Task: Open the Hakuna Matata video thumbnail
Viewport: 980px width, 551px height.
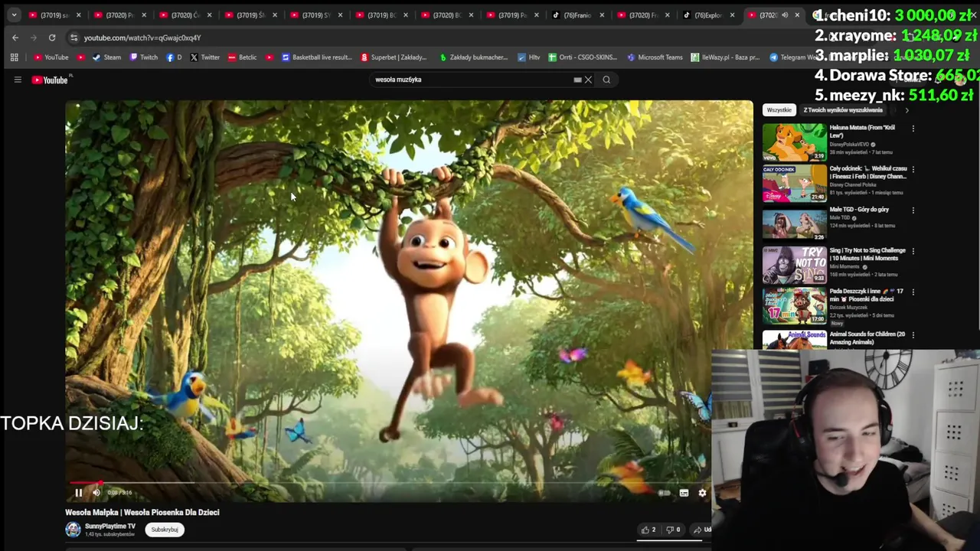Action: click(x=794, y=142)
